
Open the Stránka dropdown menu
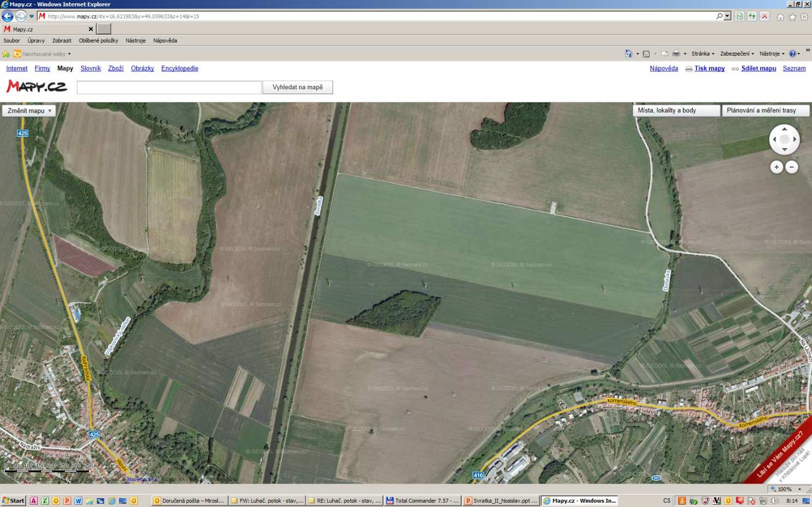[702, 54]
